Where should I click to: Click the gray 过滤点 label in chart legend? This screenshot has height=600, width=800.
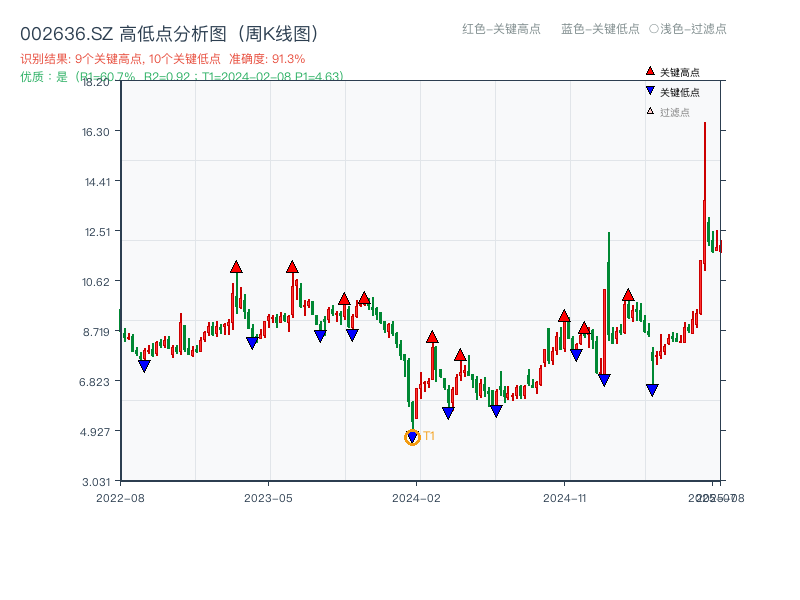[674, 112]
